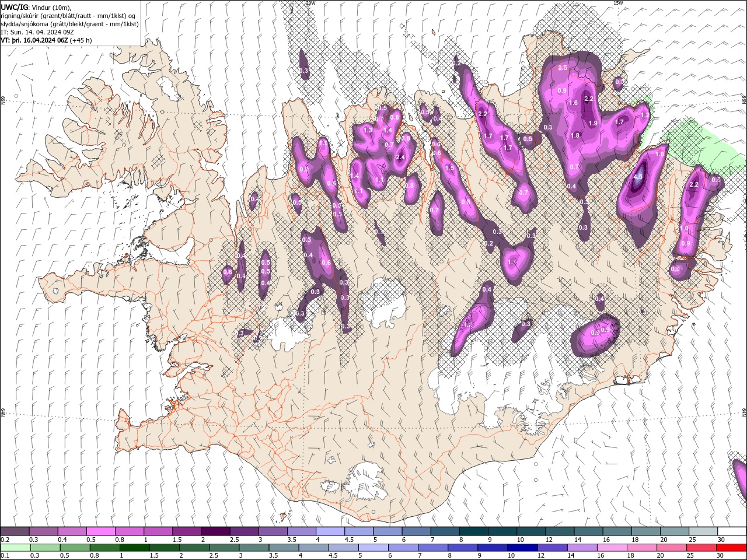Click the 0.1 label on the lower scale
This screenshot has width=747, height=560.
click(x=5, y=556)
